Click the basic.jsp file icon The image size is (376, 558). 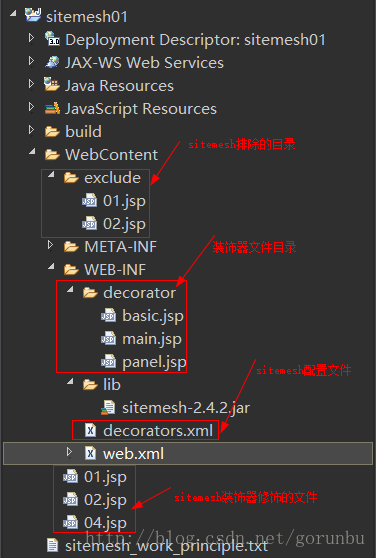[x=108, y=316]
